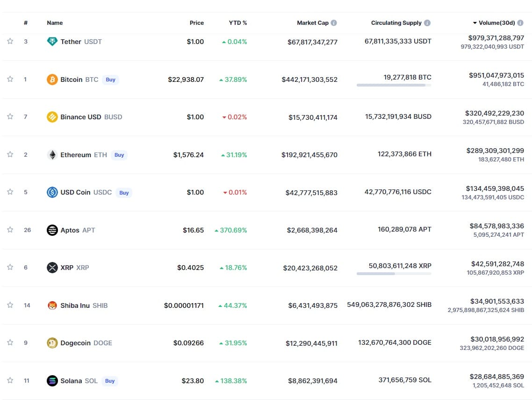Open the Shiba Inu SHIB name link
532x400 pixels.
pyautogui.click(x=84, y=305)
